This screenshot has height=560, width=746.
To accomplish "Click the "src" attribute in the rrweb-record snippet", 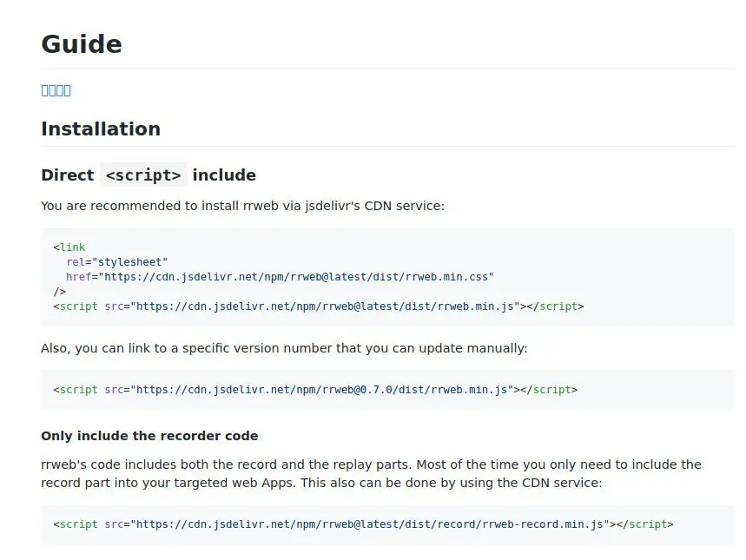I will tap(114, 524).
